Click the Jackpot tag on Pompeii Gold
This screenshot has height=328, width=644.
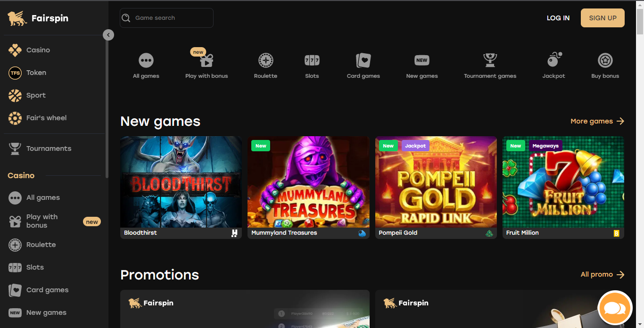[x=415, y=146]
